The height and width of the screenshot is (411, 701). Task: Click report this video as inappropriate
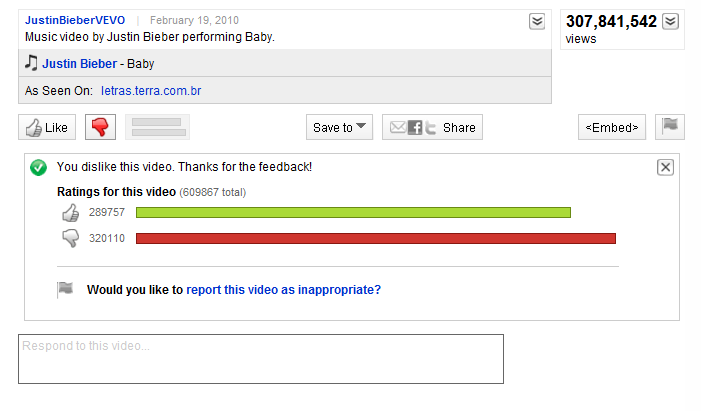pyautogui.click(x=283, y=290)
